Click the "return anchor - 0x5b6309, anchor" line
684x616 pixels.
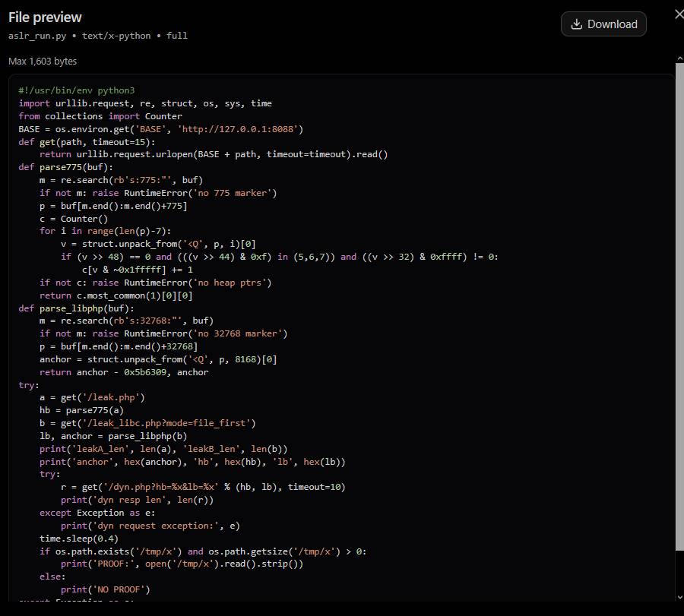124,372
